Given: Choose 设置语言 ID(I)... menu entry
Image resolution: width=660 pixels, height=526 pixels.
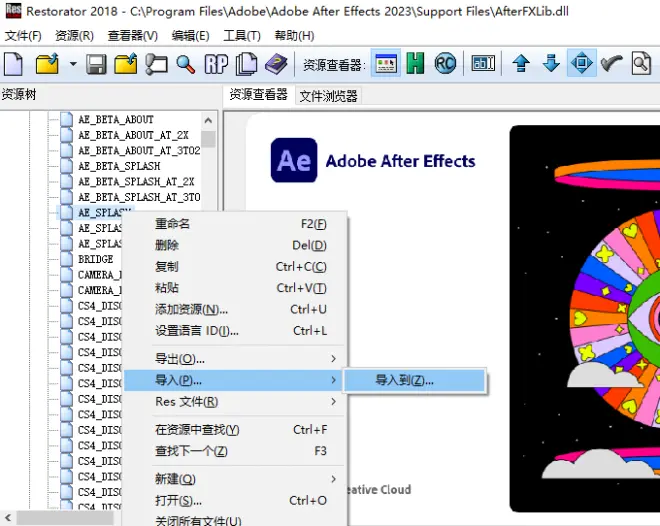Looking at the screenshot, I should (236, 331).
